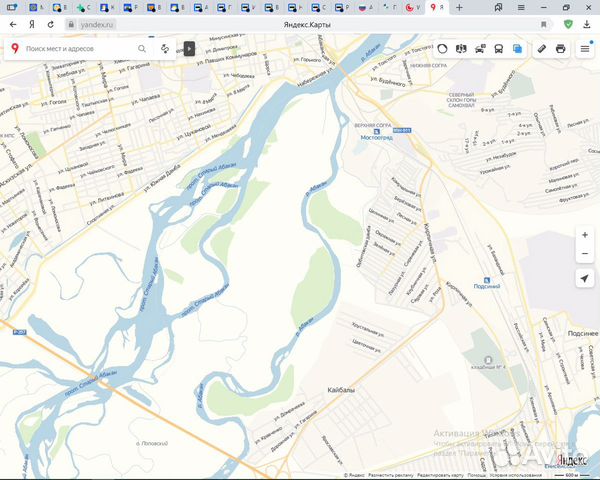The image size is (600, 480).
Task: Click the search magnifier icon
Action: 142,49
